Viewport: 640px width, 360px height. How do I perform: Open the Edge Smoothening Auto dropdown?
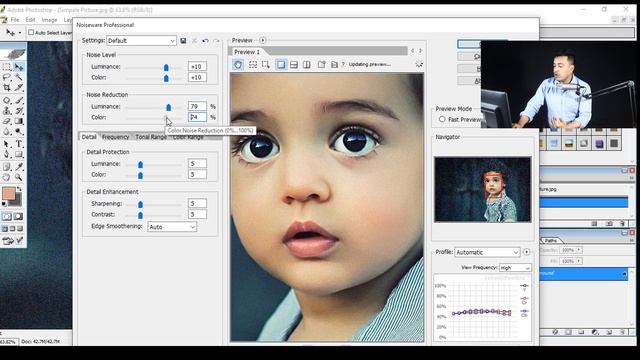[x=172, y=227]
